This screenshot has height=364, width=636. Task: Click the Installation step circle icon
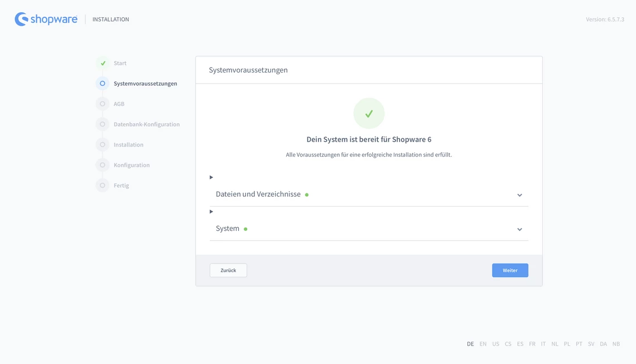(103, 144)
